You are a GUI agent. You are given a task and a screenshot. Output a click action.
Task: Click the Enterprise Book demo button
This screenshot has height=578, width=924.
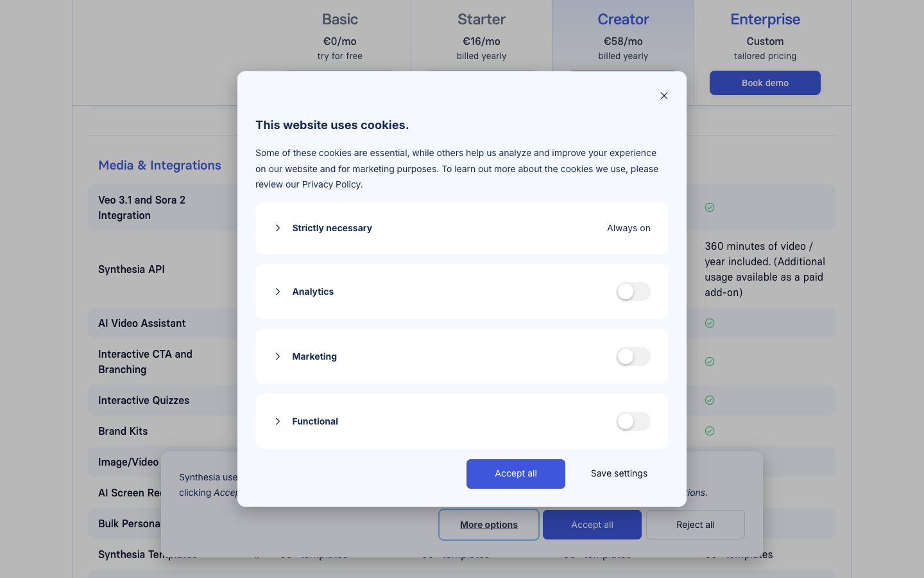[765, 83]
